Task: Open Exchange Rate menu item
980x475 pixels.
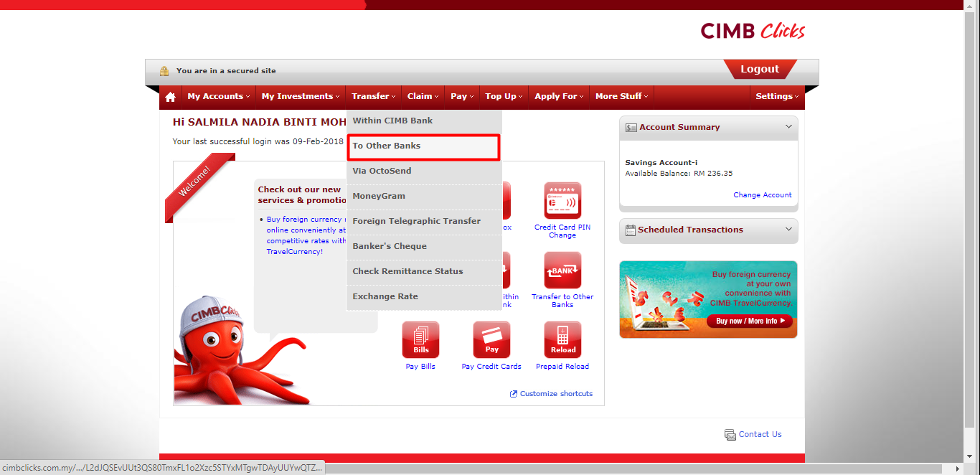Action: tap(424, 297)
